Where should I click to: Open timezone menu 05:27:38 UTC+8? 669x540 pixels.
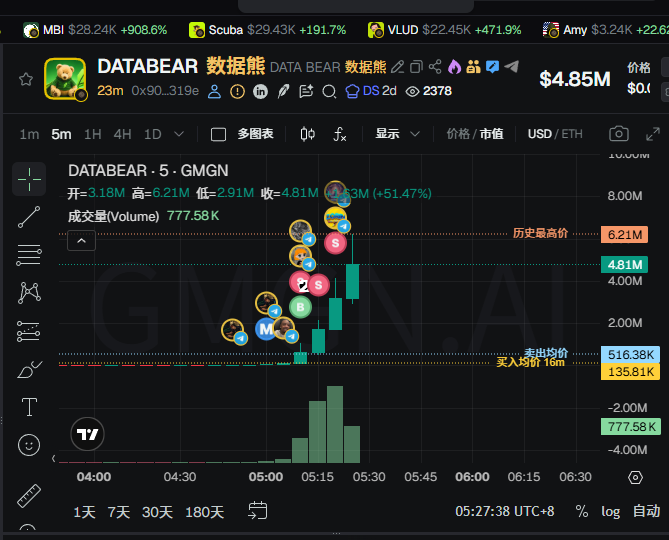pos(505,511)
